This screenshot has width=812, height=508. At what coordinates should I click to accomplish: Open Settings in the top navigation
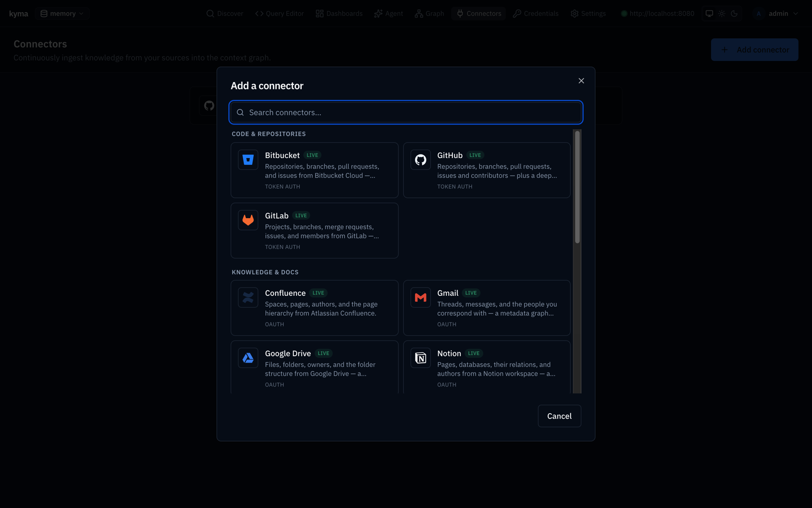click(588, 14)
